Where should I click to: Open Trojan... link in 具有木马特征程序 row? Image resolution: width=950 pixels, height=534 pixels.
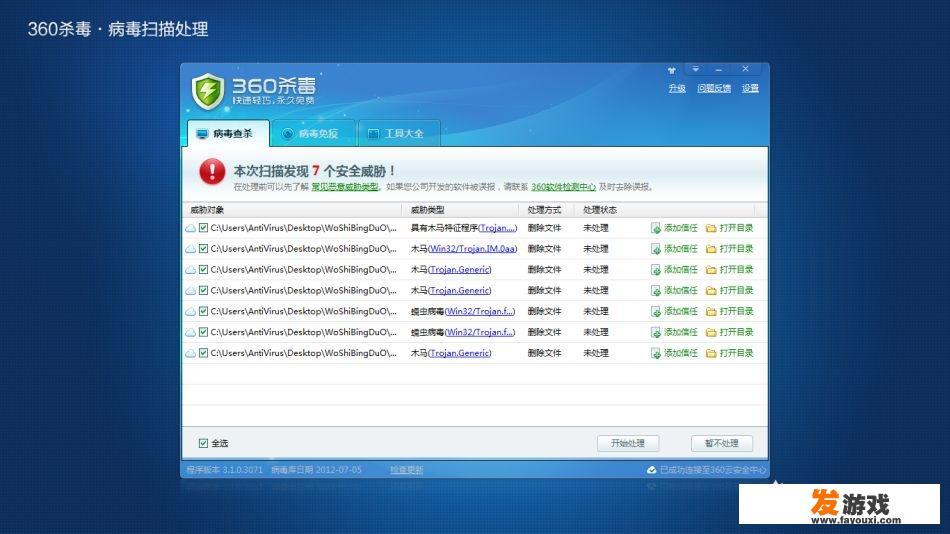point(497,228)
